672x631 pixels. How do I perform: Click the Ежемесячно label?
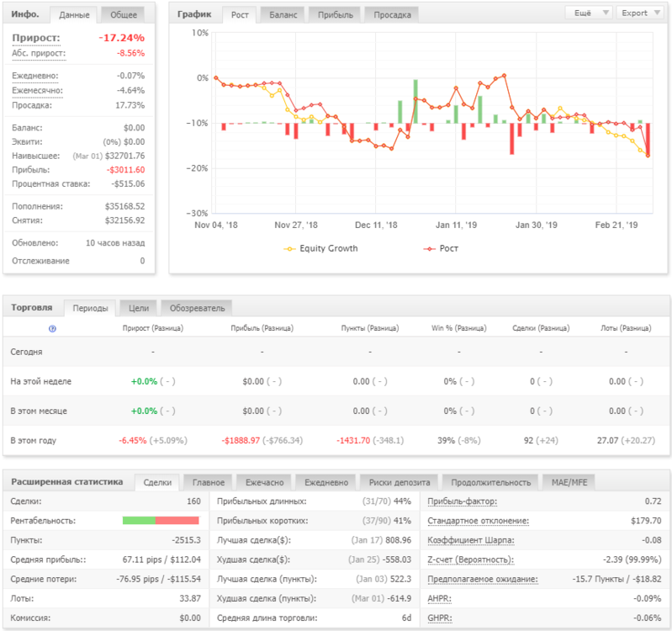(x=37, y=91)
